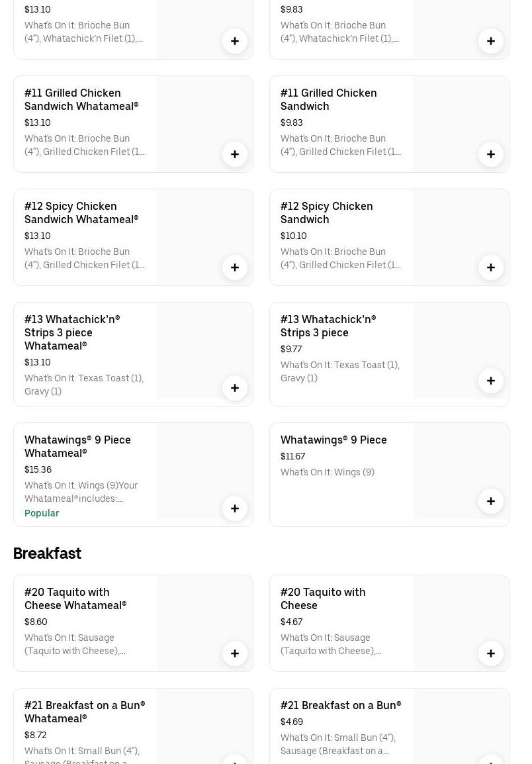
Task: Select #21 Breakfast on a Bun $4.69 title
Action: tap(341, 705)
